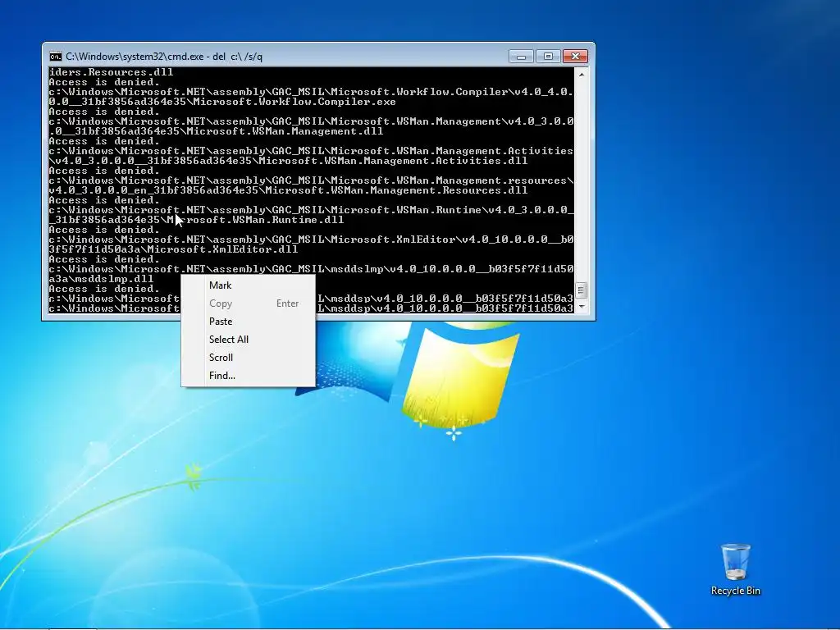Image resolution: width=840 pixels, height=630 pixels.
Task: Click the line ending 'Microsoft.WSMan.Management.Activities.dll'
Action: point(288,161)
